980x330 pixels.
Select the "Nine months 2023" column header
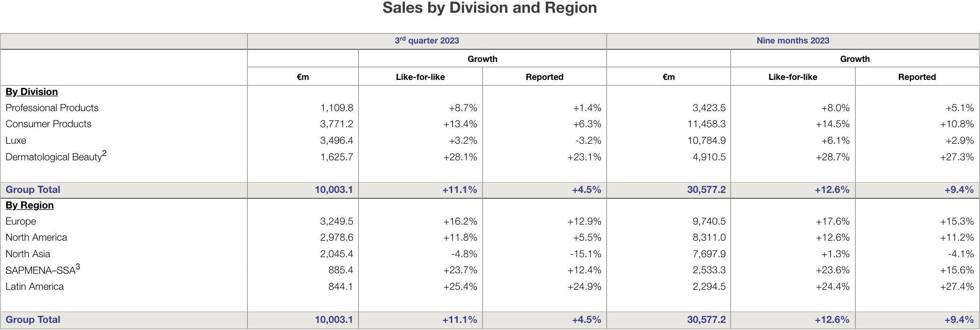792,41
